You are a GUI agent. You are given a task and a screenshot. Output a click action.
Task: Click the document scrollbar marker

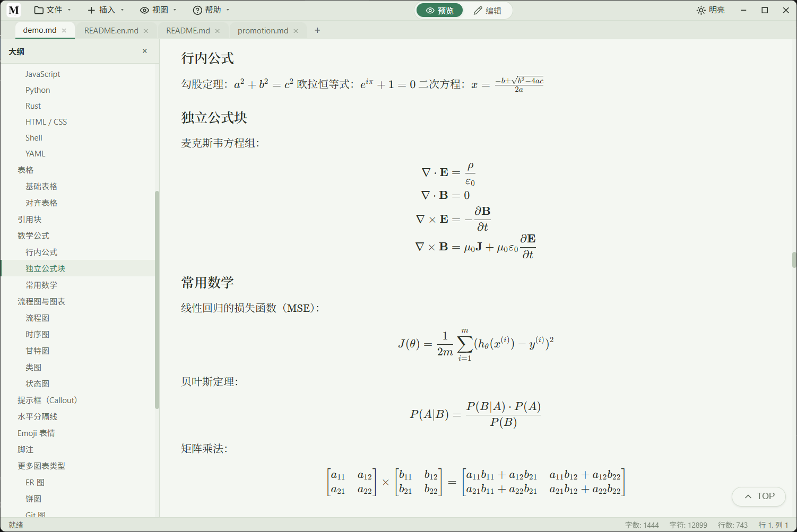coord(794,260)
